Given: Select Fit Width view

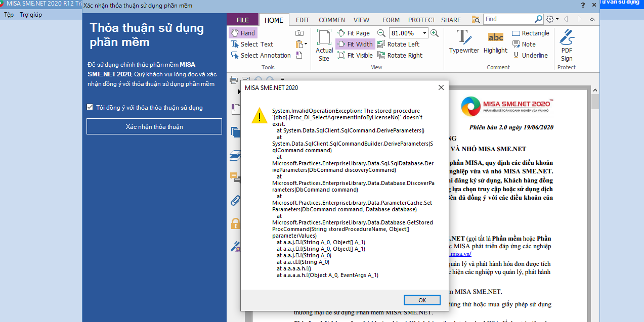Looking at the screenshot, I should click(x=355, y=44).
